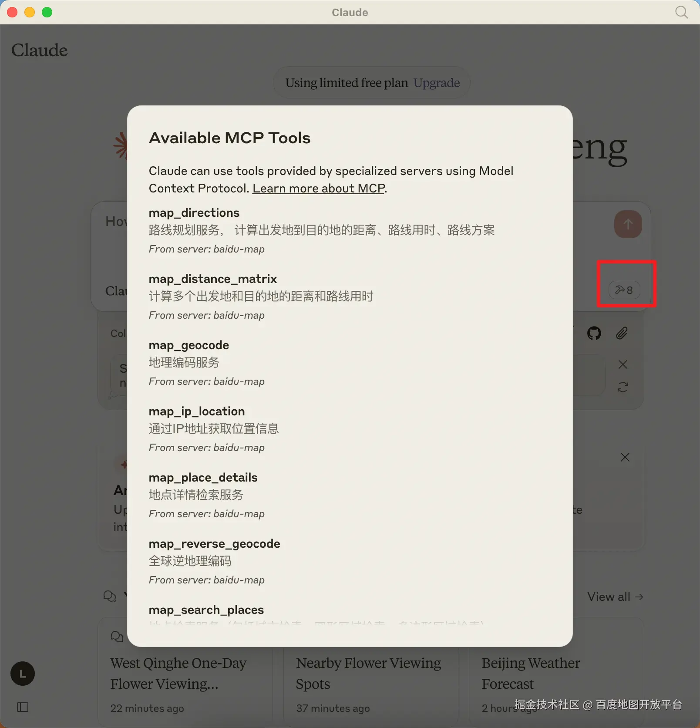Click the refresh arrows icon below the X
This screenshot has width=700, height=728.
click(623, 387)
